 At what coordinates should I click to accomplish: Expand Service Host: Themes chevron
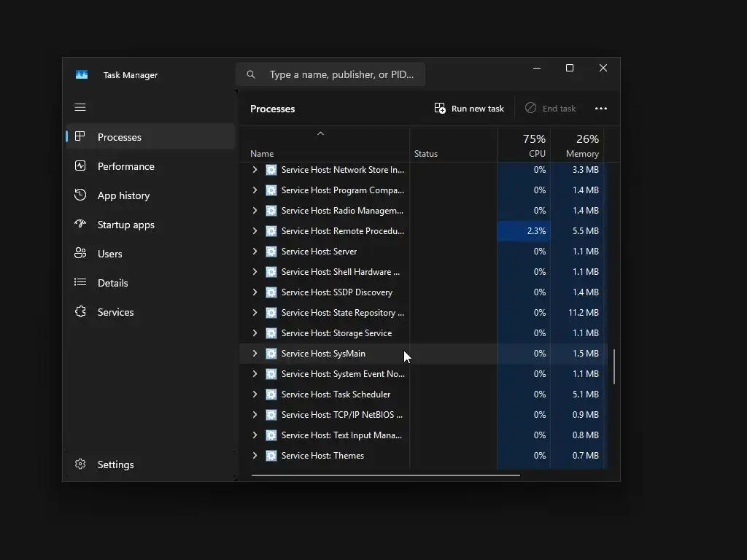[x=255, y=456]
